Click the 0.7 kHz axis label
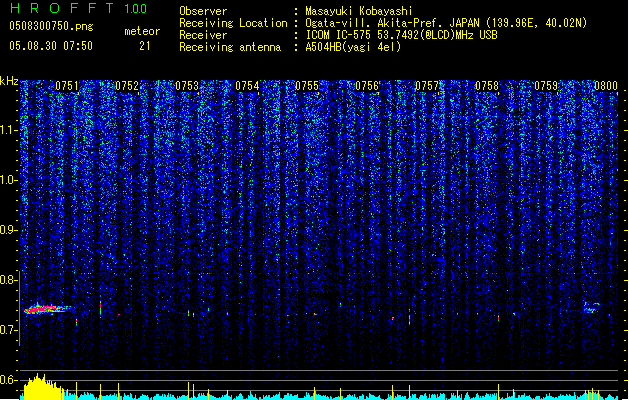 tap(9, 330)
